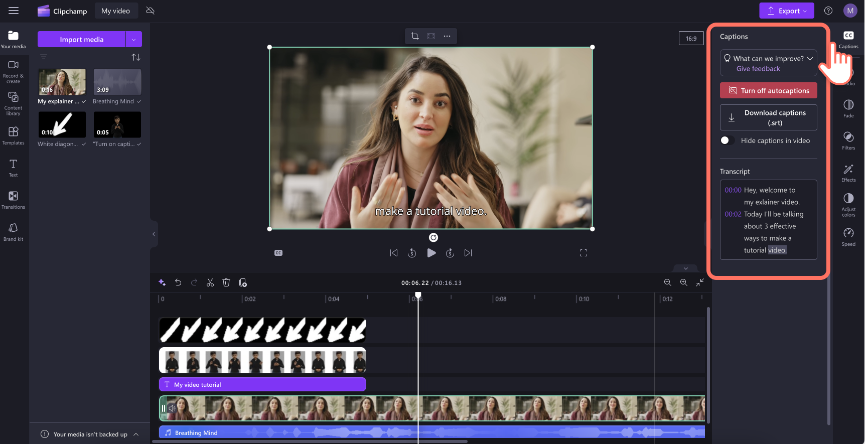Skip to the end of video

[x=468, y=253]
